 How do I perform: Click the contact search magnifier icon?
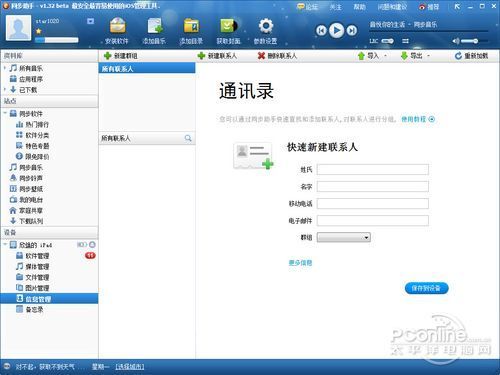click(188, 138)
